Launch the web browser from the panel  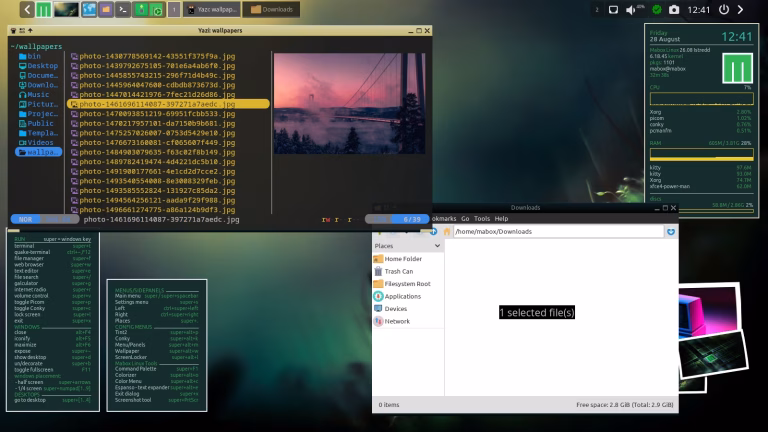point(89,9)
